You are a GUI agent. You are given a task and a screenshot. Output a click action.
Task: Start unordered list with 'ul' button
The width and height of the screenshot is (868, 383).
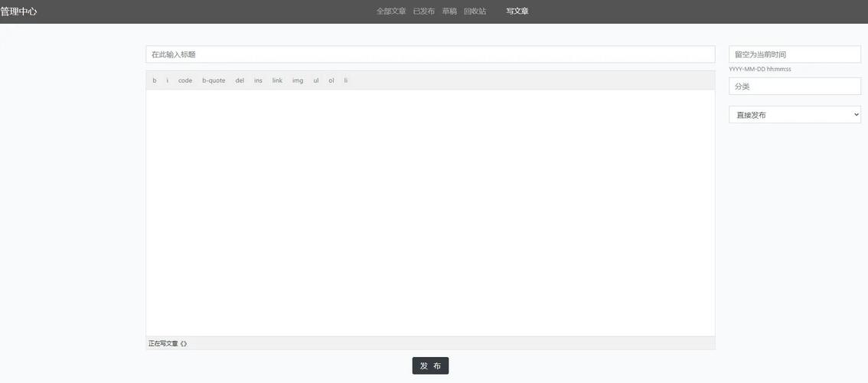coord(316,80)
